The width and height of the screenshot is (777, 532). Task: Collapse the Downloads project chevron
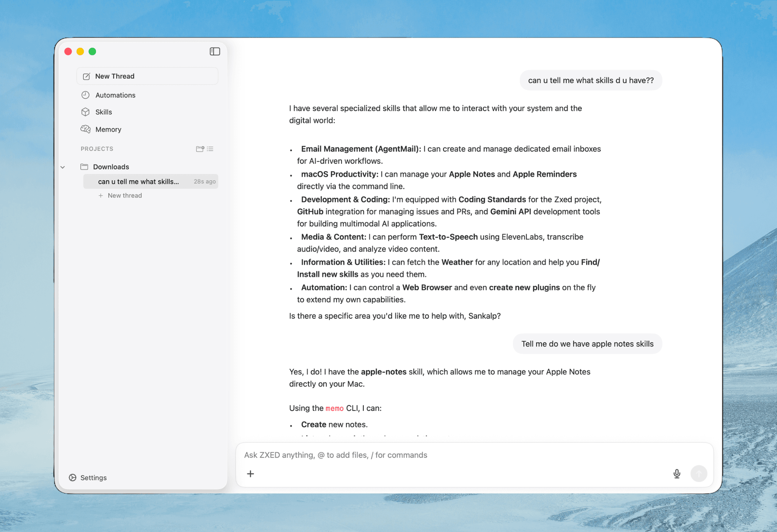[63, 167]
